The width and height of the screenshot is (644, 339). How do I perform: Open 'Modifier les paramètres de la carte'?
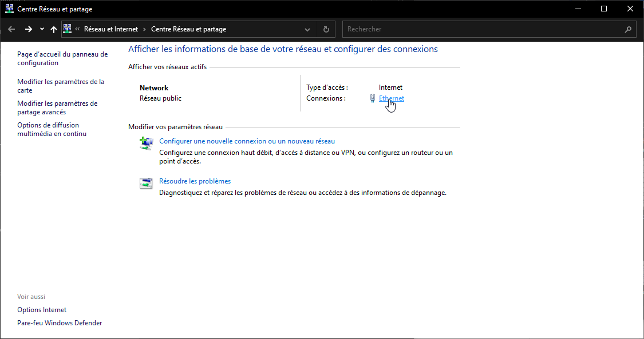coord(60,86)
